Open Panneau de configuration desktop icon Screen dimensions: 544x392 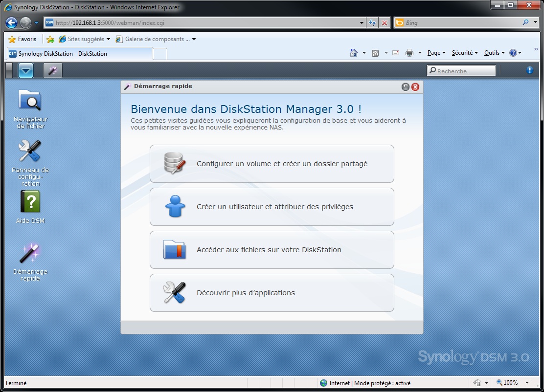(30, 163)
